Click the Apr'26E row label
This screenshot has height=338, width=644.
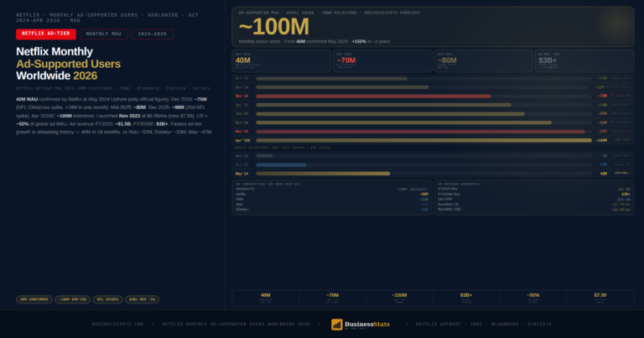pos(242,140)
